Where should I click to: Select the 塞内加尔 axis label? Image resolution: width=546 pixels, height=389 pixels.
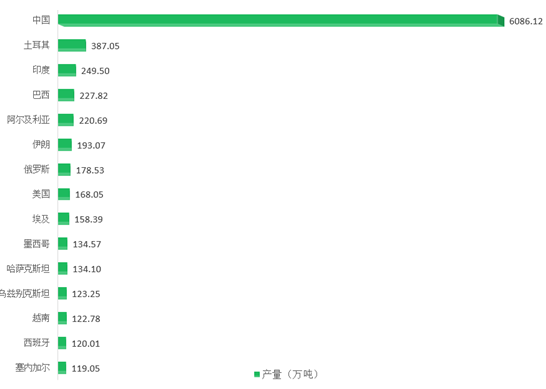(32, 367)
